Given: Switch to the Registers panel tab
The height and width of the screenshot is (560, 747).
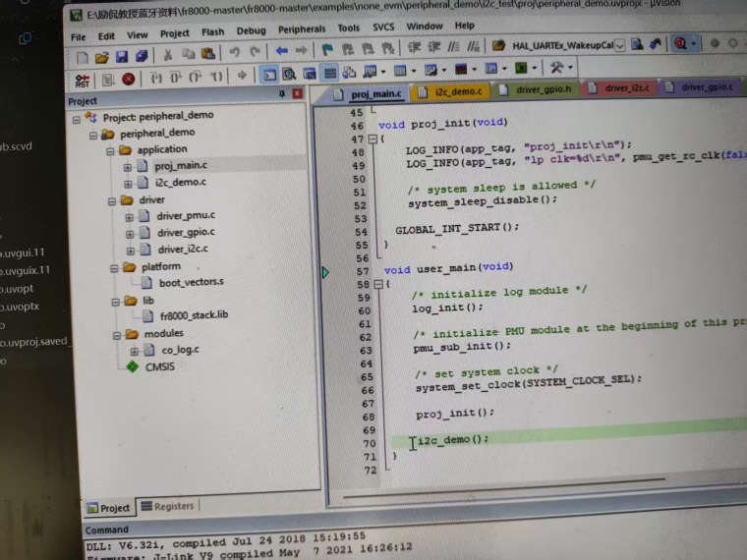Looking at the screenshot, I should pos(167,506).
